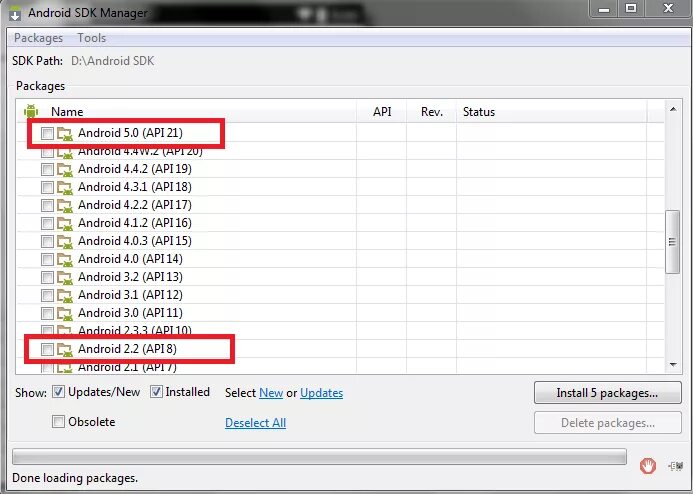Click the folder icon for Android 3.0 (API 11)
Screen dimensions: 693x494
(65, 313)
